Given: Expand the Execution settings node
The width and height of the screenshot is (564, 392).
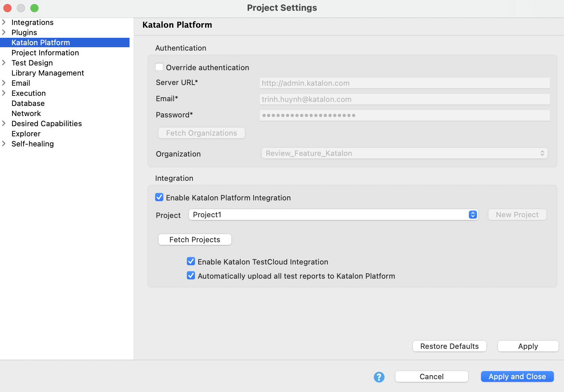Looking at the screenshot, I should [x=4, y=93].
